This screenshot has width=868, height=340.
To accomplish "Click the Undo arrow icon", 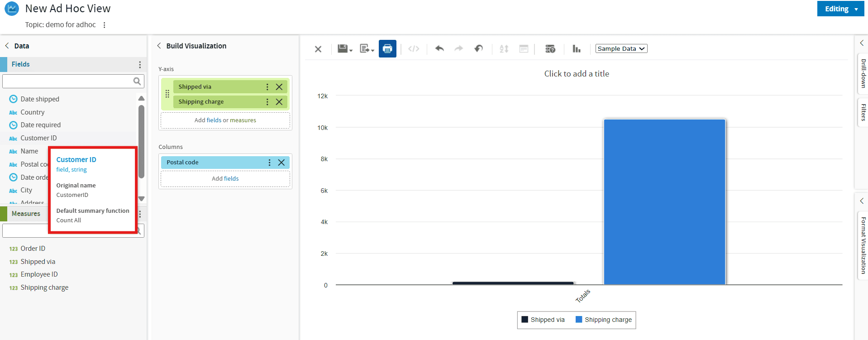I will point(439,49).
